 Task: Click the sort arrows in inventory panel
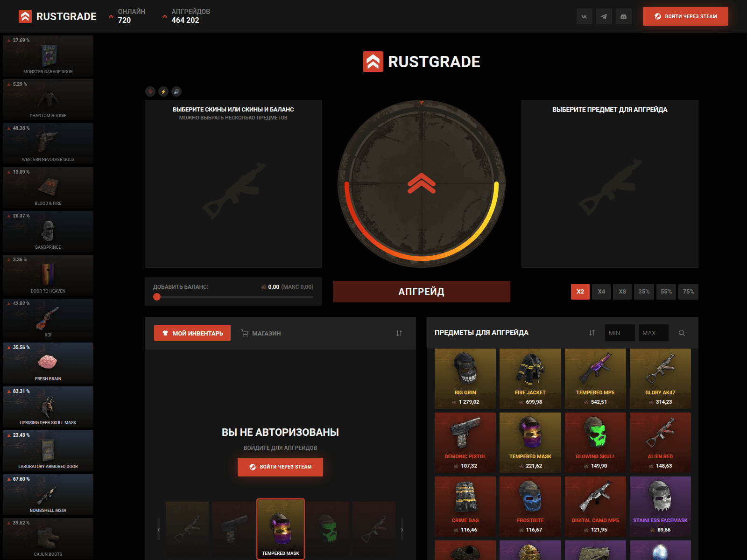[x=399, y=333]
